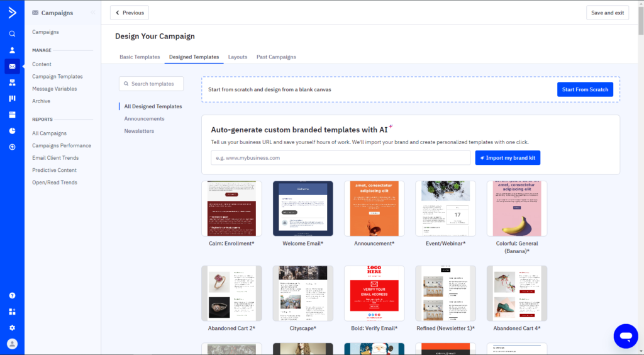Open Predictive Content report
The width and height of the screenshot is (644, 355).
pyautogui.click(x=55, y=170)
